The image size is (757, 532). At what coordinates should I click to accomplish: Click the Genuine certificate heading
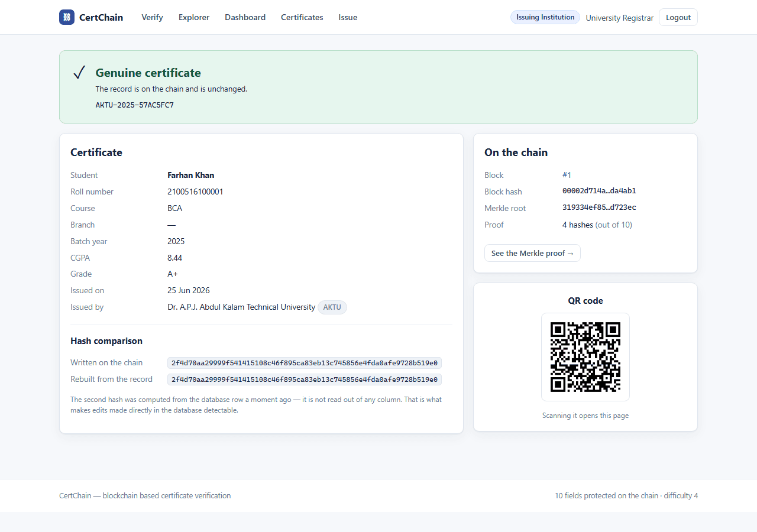(x=148, y=73)
